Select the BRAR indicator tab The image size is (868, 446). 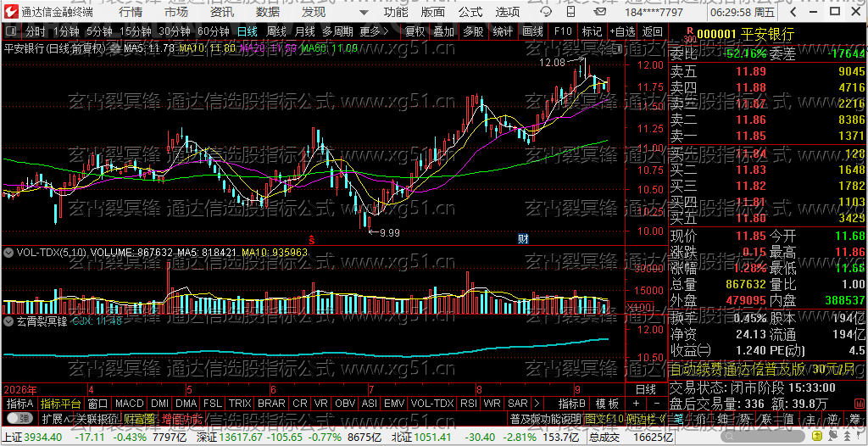(272, 403)
